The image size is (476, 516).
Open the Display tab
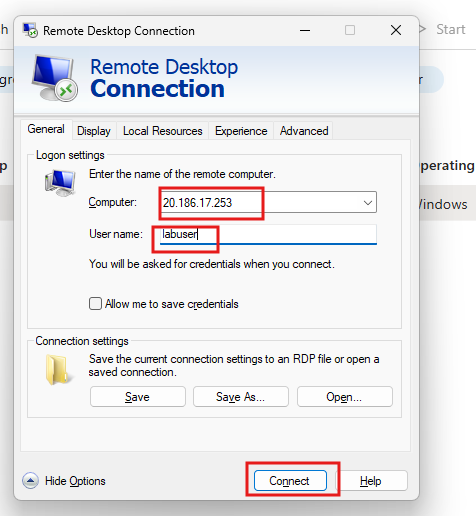point(94,131)
